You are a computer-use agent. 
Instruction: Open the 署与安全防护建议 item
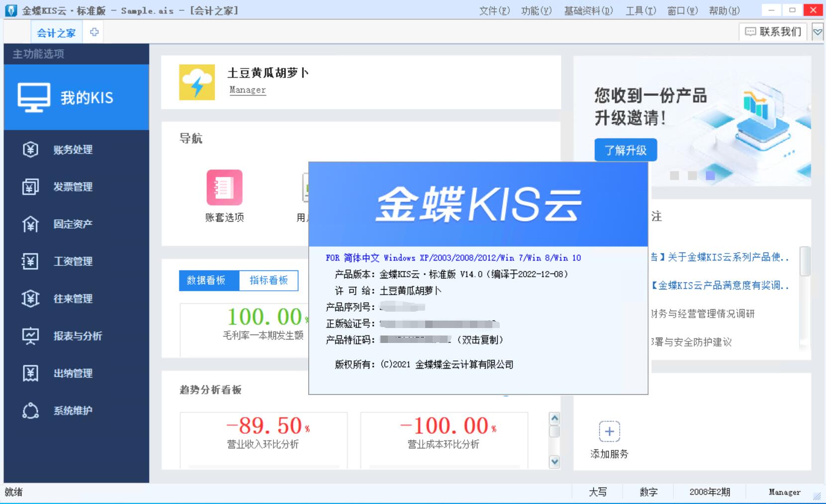[692, 342]
